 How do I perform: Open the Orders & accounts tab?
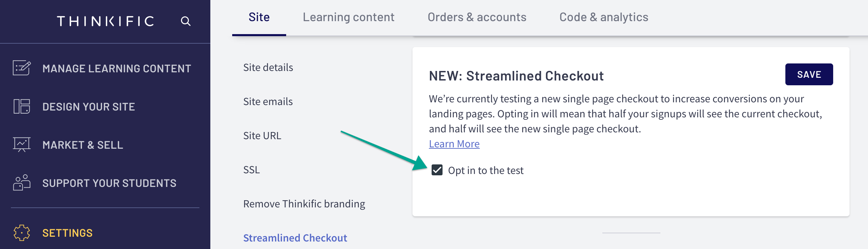(x=477, y=17)
